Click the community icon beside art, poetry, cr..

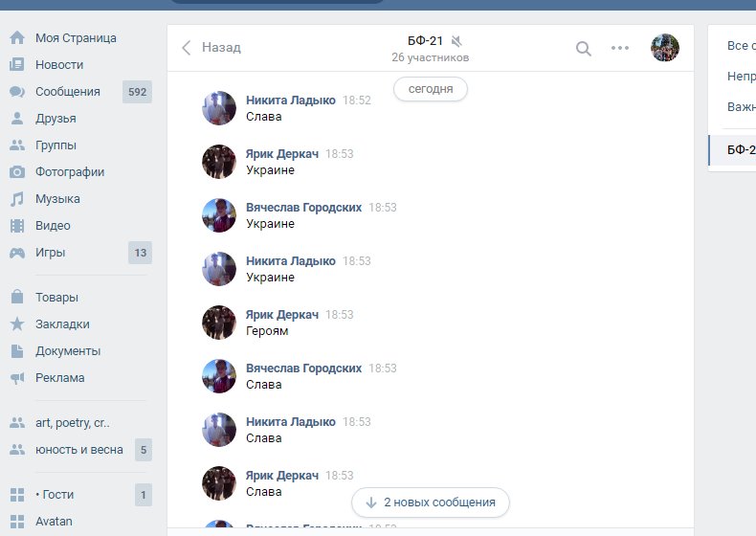[17, 423]
